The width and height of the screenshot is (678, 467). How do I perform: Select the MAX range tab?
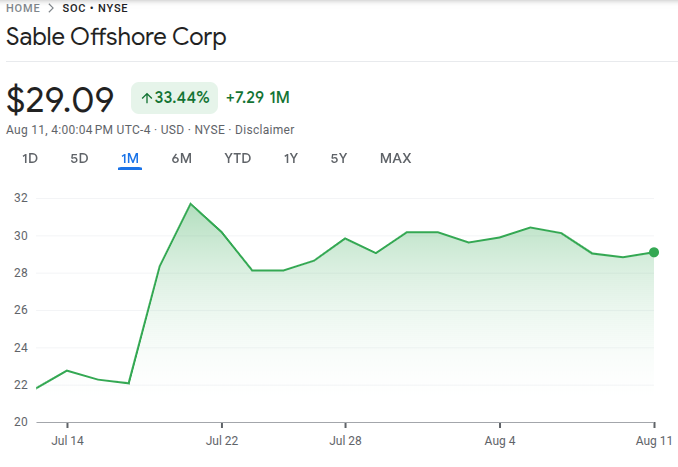[395, 158]
